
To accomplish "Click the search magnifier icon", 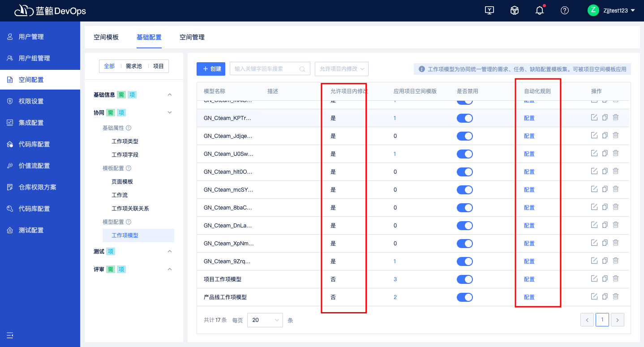I will [302, 69].
